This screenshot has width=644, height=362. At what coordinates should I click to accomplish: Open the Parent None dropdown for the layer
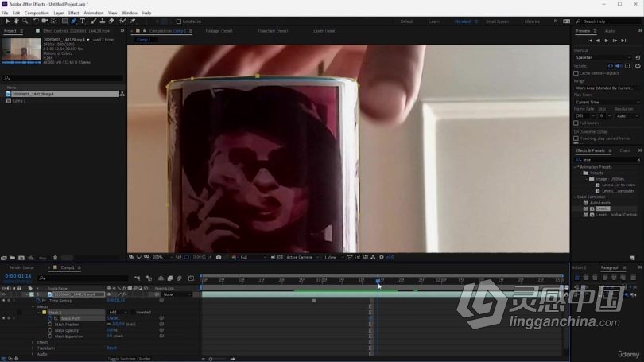coord(177,294)
